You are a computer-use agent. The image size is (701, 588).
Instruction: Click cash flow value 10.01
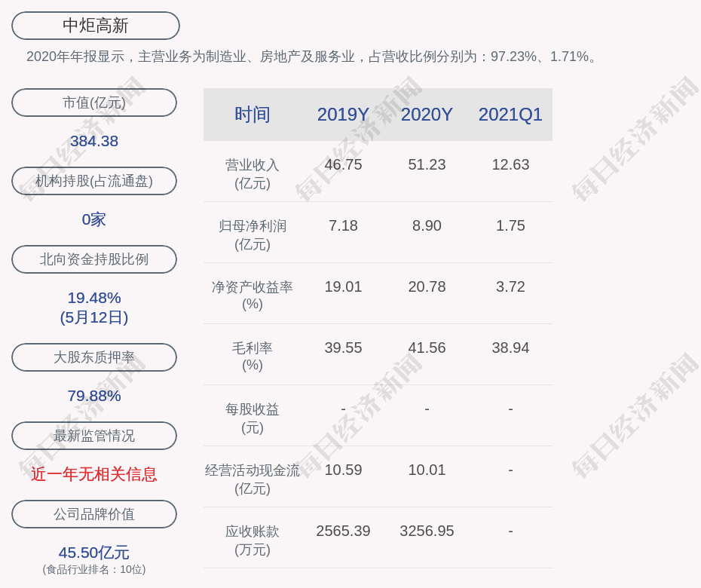(427, 470)
